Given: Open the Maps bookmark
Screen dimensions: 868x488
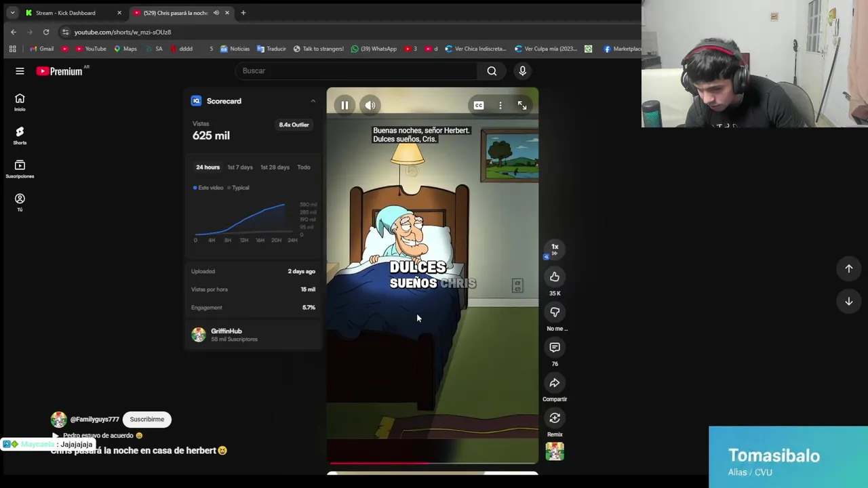Looking at the screenshot, I should (x=125, y=49).
